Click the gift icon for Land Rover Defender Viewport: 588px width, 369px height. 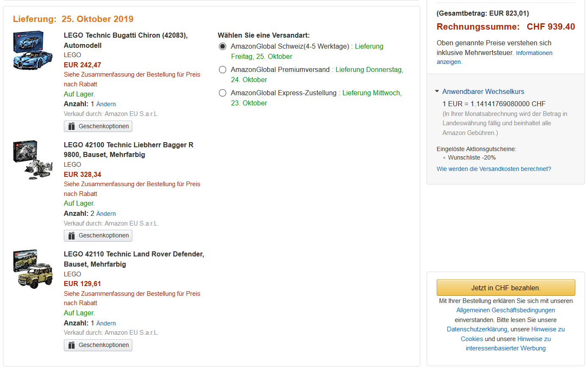71,345
